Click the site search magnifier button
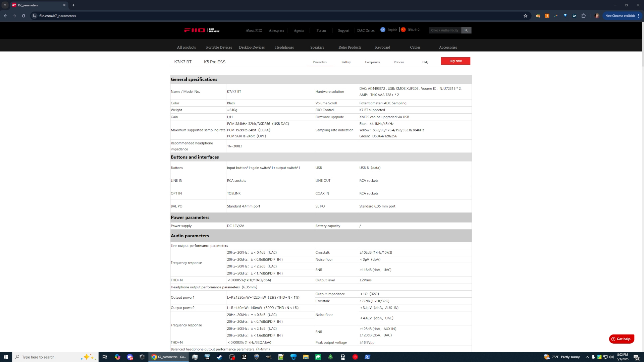The height and width of the screenshot is (362, 644). click(x=466, y=30)
